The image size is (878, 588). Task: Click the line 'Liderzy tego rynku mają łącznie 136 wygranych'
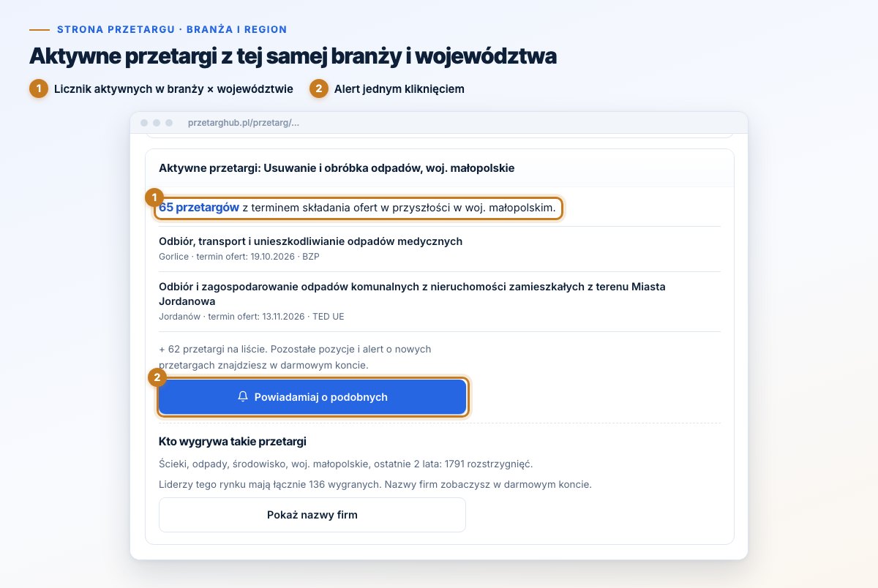[x=375, y=484]
